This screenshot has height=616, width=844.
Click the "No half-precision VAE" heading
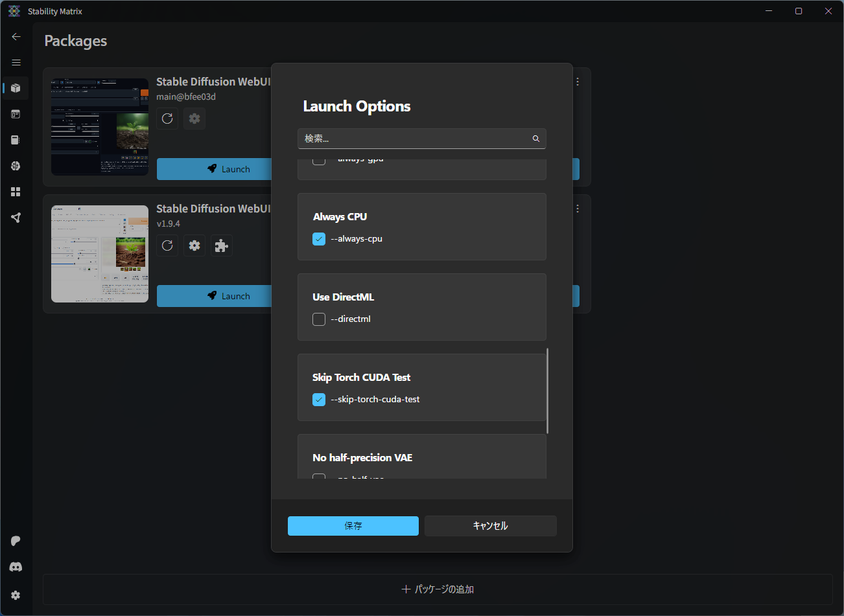(362, 458)
